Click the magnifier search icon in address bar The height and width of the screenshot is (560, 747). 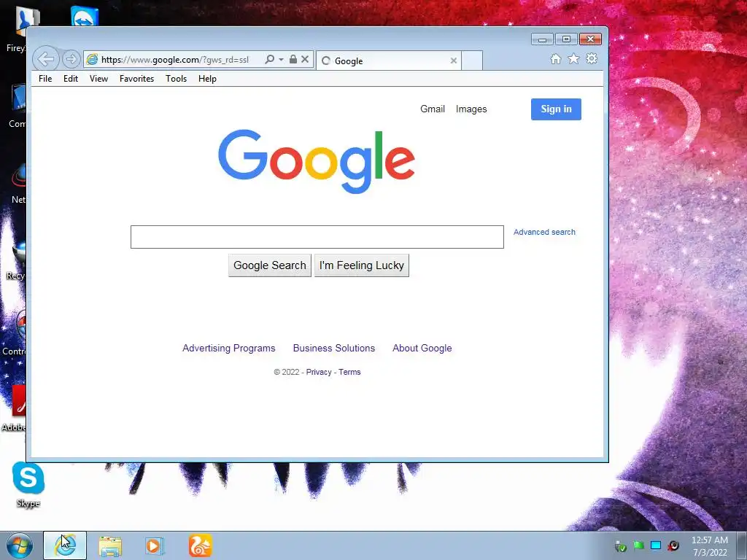pyautogui.click(x=270, y=60)
